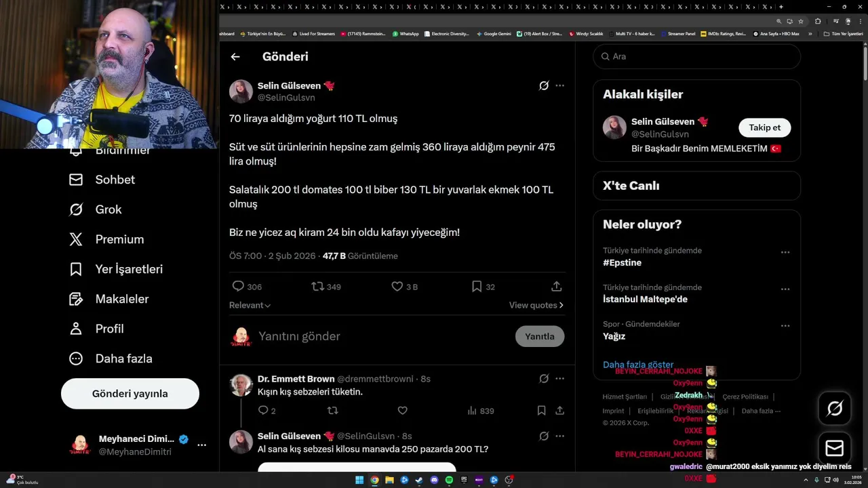
Task: Open Streamer Panel bookmark
Action: (677, 33)
